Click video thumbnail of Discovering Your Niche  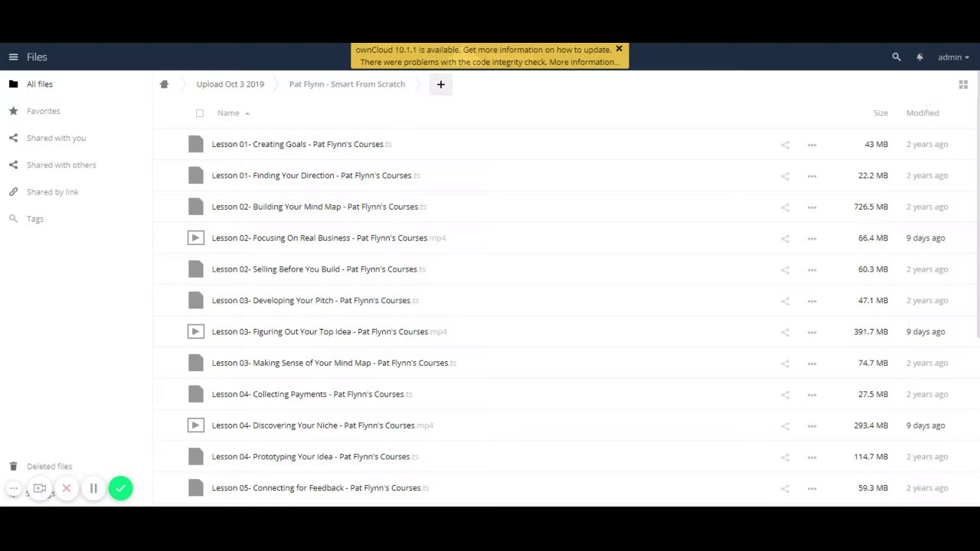[x=196, y=425]
